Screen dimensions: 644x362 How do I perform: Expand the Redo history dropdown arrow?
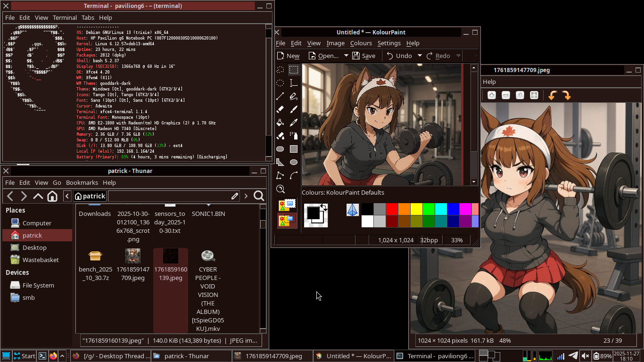(x=458, y=56)
